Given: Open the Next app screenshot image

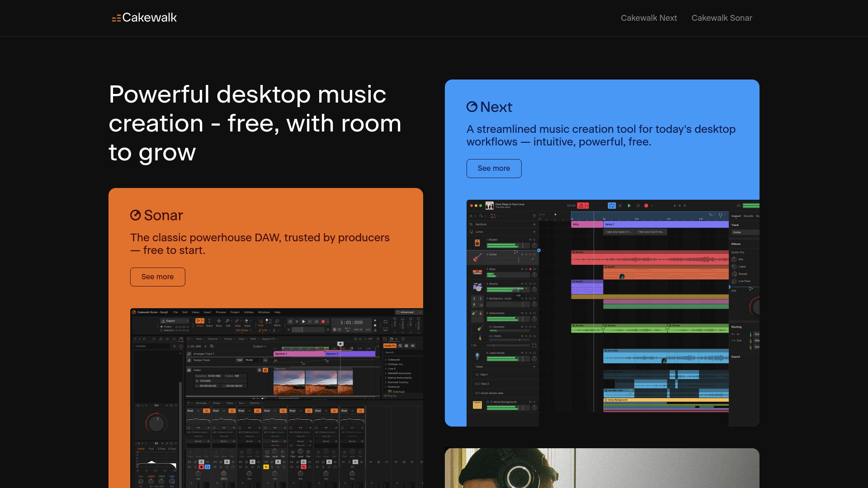Looking at the screenshot, I should point(613,313).
